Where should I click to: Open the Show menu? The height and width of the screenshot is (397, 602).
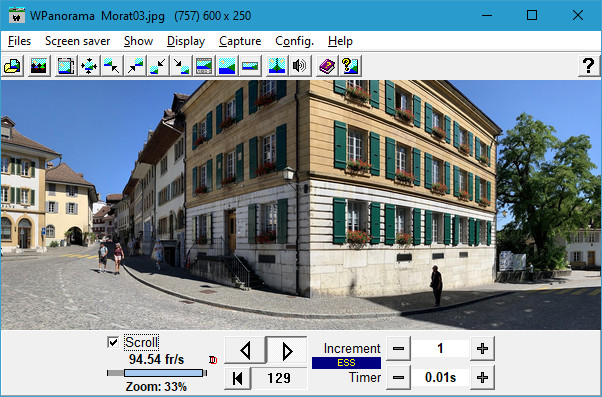tap(138, 41)
